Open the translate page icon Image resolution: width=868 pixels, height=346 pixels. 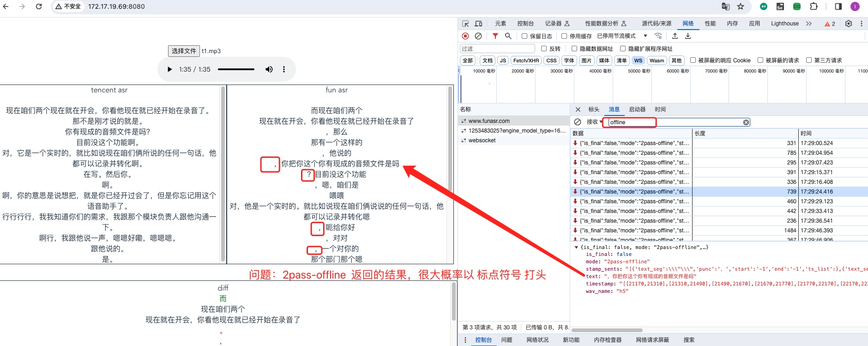(x=726, y=6)
